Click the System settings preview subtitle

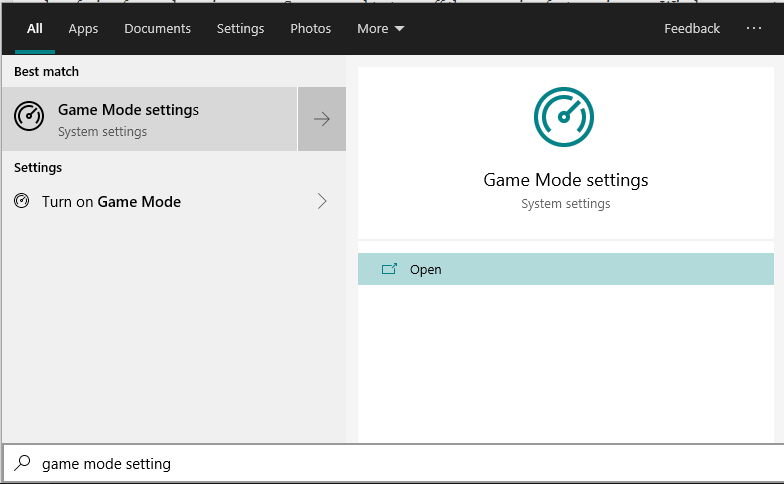point(566,204)
